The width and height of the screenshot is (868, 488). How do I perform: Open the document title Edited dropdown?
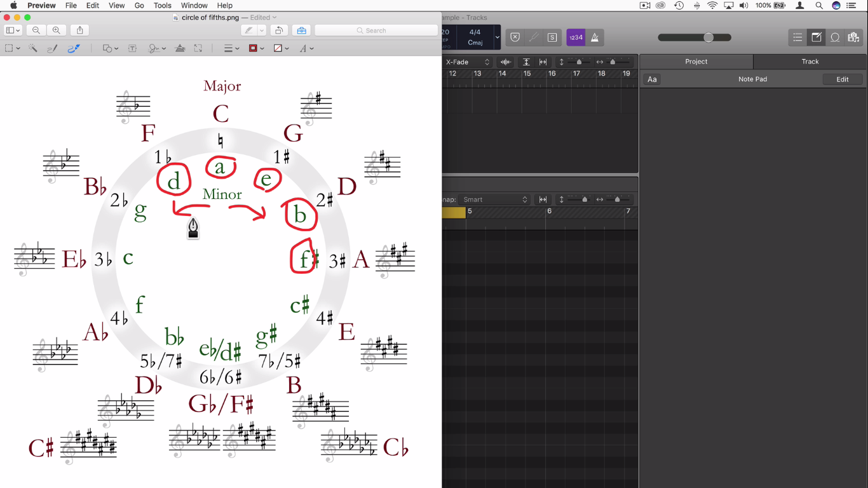point(263,18)
